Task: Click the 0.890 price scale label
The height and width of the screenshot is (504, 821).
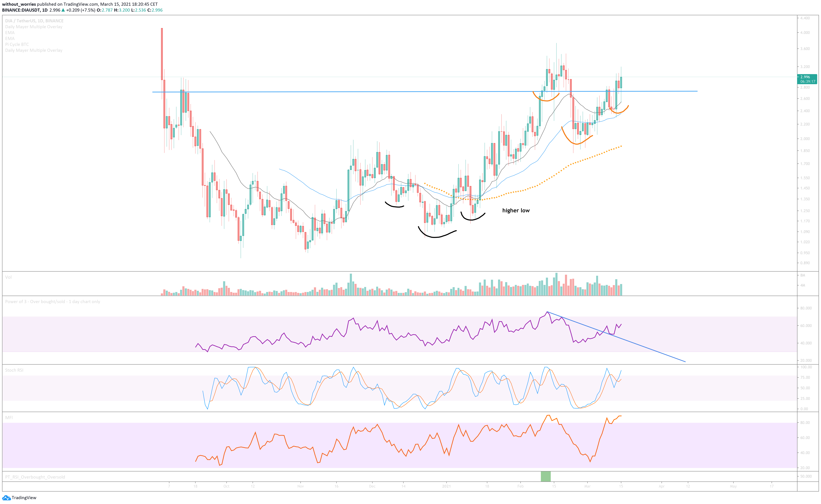Action: click(x=805, y=263)
